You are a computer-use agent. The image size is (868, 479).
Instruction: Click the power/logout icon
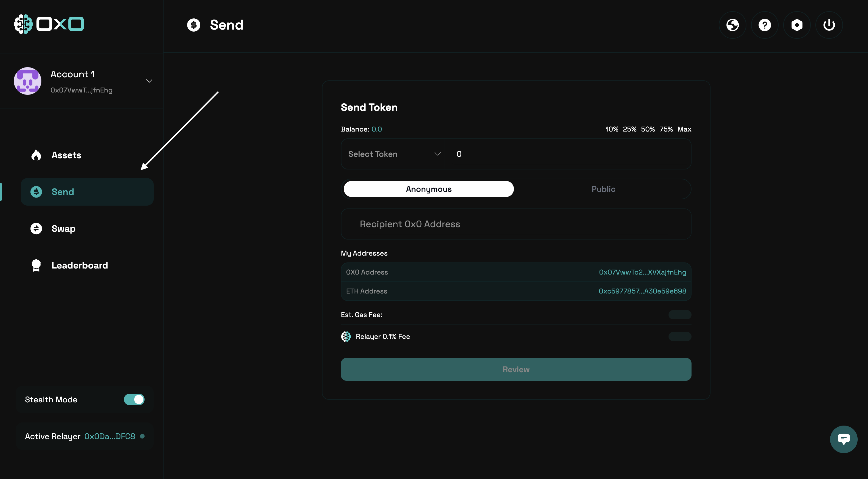point(829,25)
